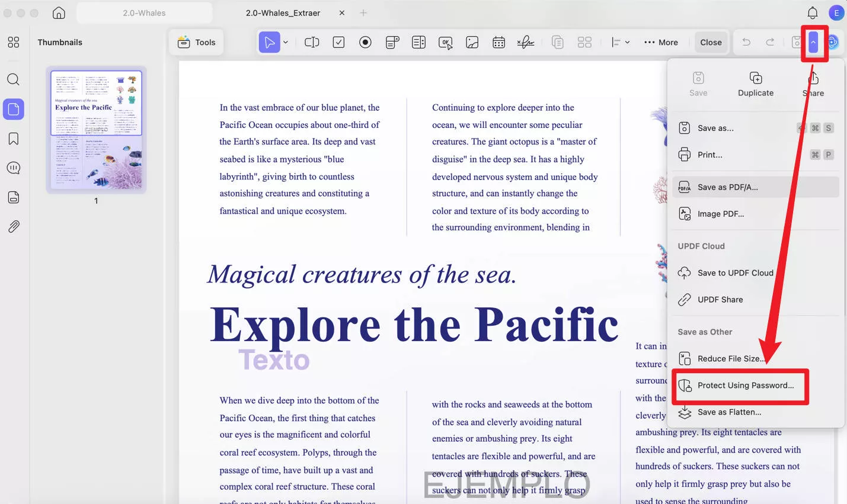
Task: Select Reduce File Size... option
Action: tap(756, 359)
